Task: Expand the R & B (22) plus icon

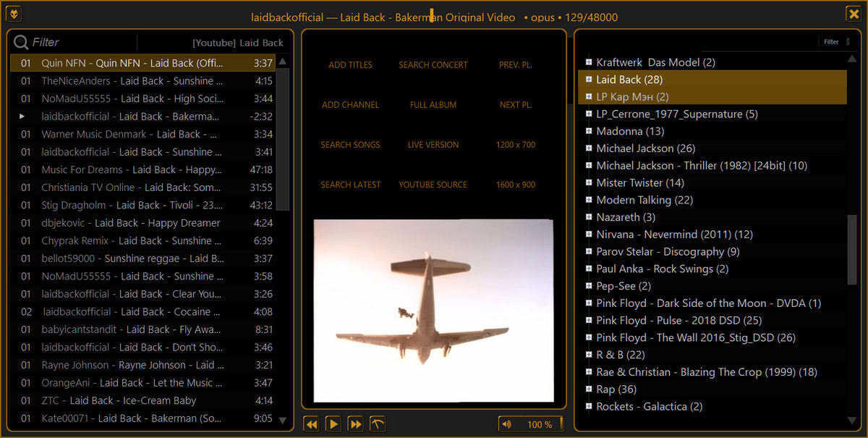Action: (x=589, y=355)
